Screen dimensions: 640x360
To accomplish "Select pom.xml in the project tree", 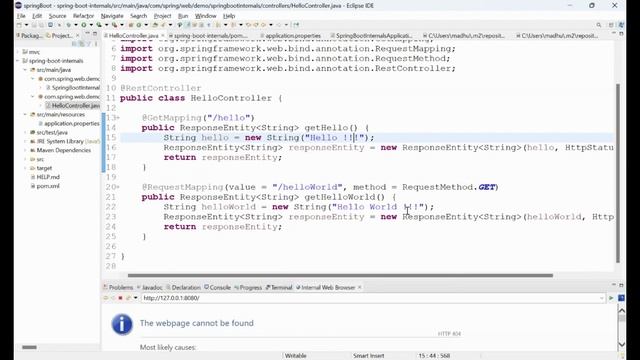I will click(x=45, y=186).
